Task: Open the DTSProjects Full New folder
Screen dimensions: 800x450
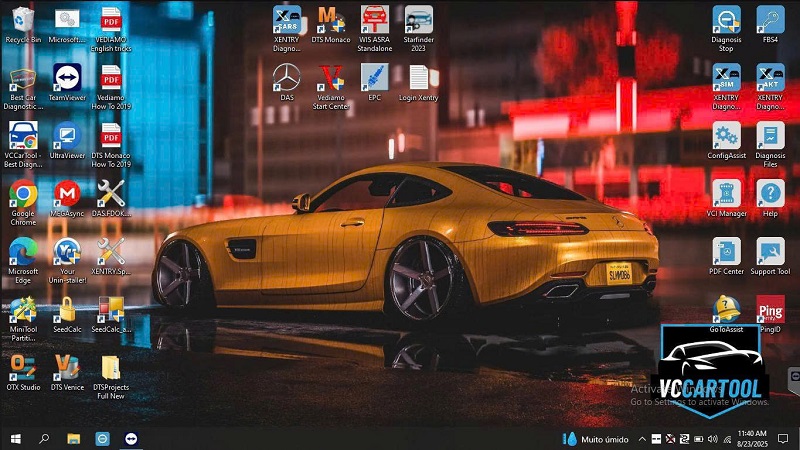Action: point(110,367)
